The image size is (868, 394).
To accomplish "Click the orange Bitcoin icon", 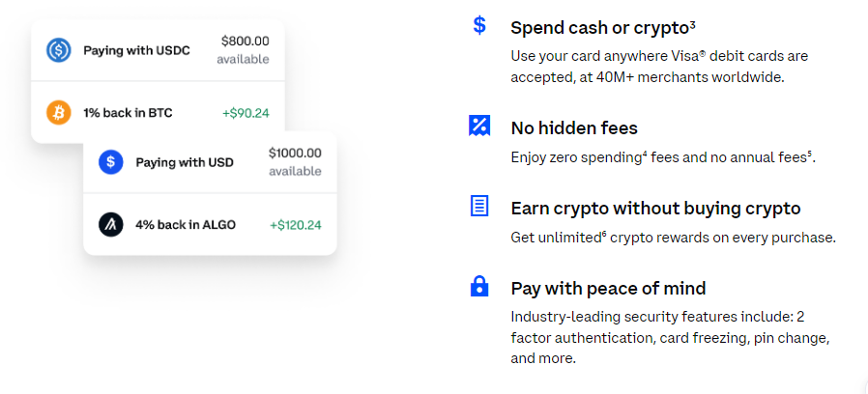I will pos(59,113).
